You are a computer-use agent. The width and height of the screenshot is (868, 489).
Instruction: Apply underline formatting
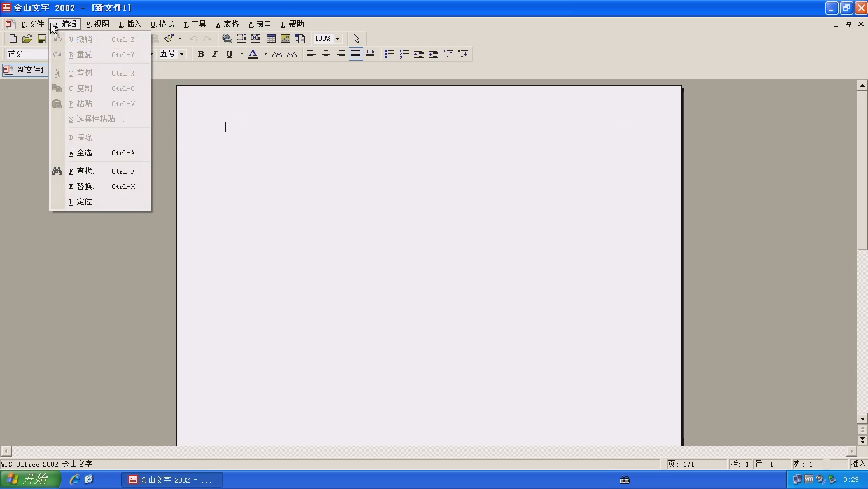click(229, 54)
